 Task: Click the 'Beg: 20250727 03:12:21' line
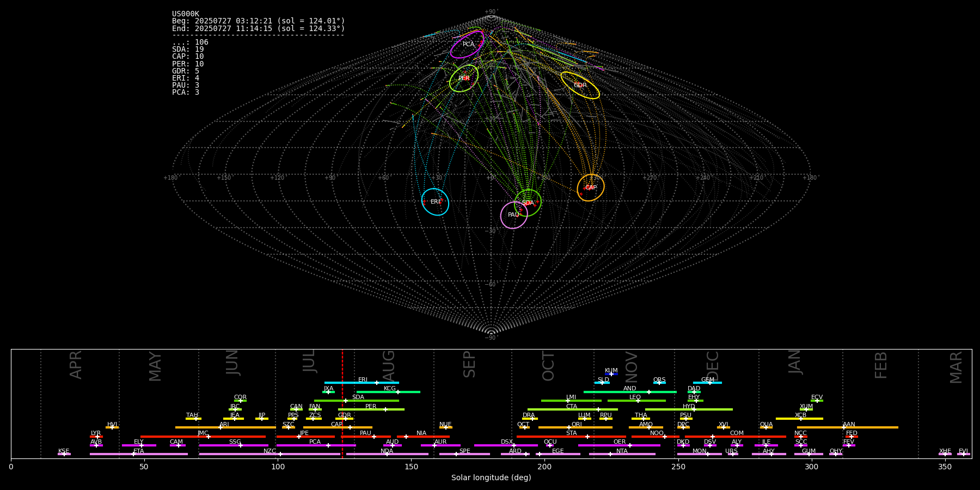[259, 21]
